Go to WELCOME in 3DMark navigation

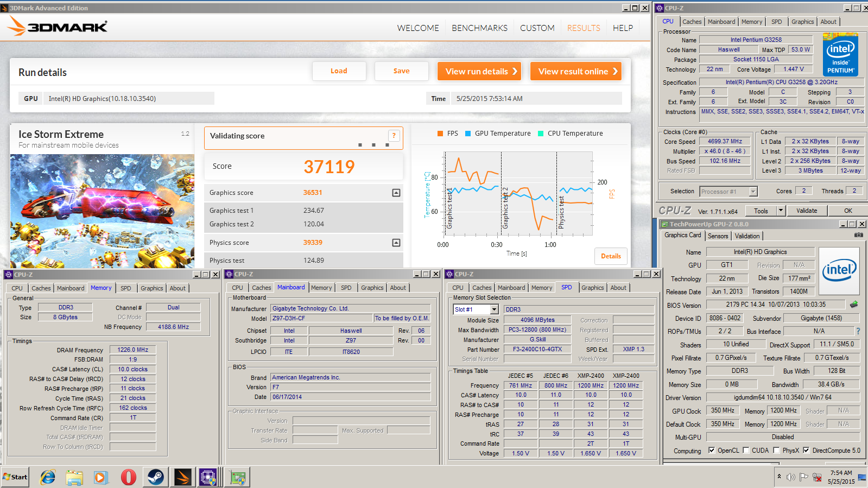pos(418,28)
